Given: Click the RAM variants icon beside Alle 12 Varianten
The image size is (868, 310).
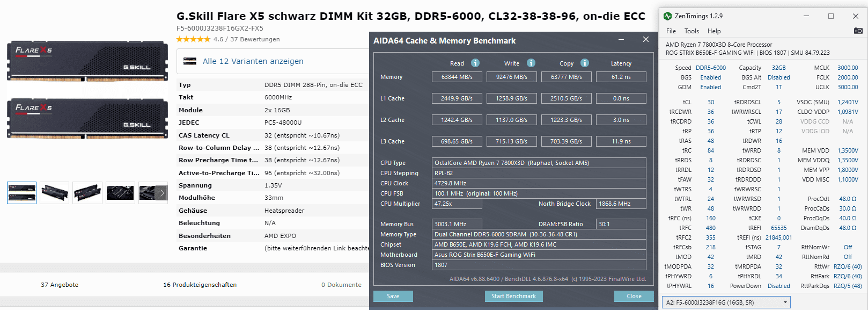Looking at the screenshot, I should [x=190, y=61].
